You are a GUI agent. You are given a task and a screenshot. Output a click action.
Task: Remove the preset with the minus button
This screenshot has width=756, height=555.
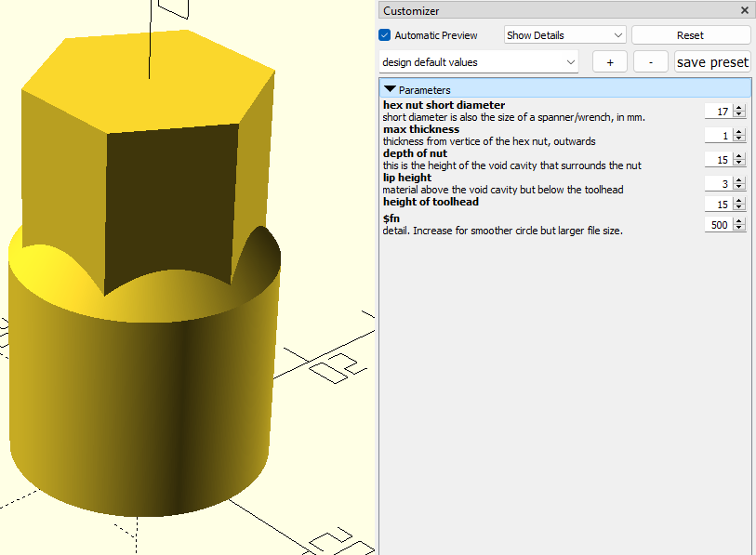(650, 62)
